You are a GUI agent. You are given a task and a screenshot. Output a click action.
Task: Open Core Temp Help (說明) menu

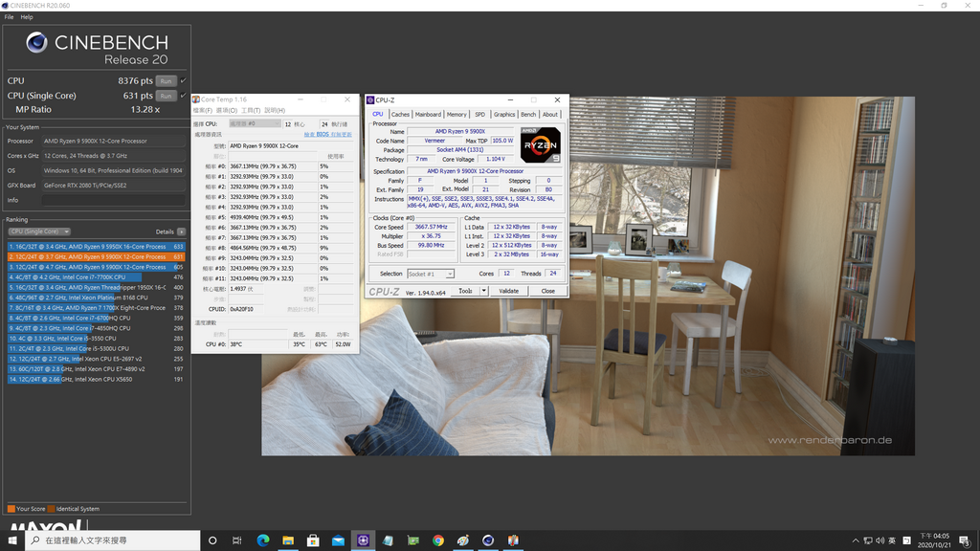point(275,111)
